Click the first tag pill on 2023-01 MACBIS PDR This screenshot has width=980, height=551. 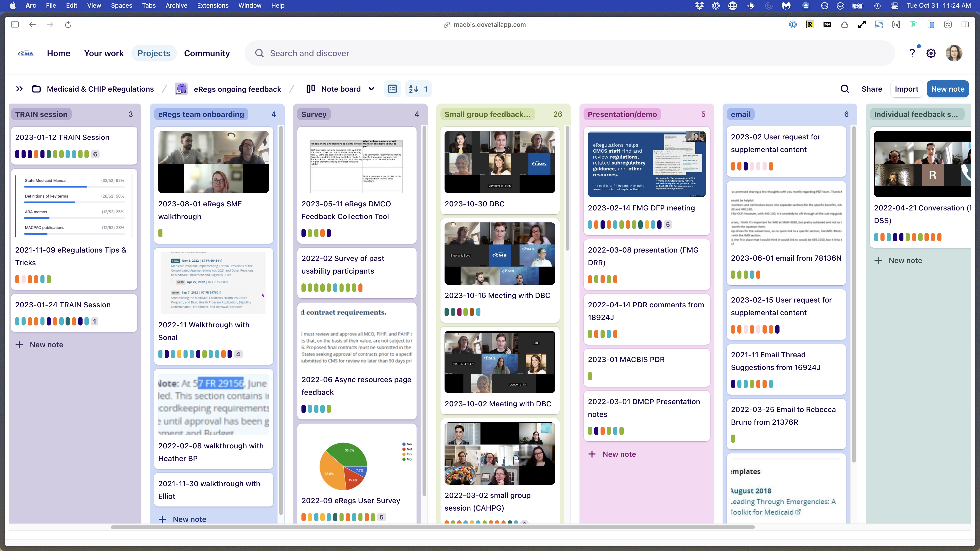tap(590, 376)
